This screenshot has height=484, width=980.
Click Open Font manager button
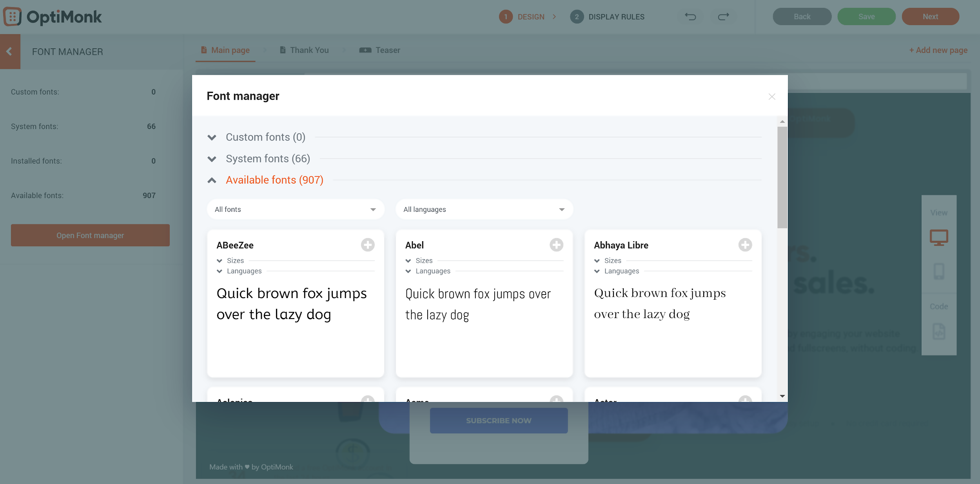(x=90, y=235)
